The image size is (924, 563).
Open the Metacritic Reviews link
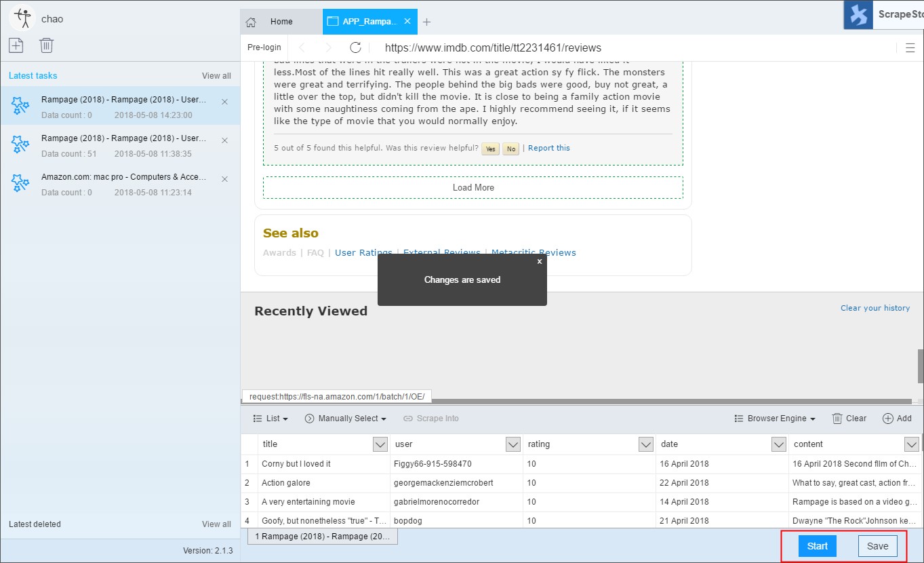click(534, 252)
